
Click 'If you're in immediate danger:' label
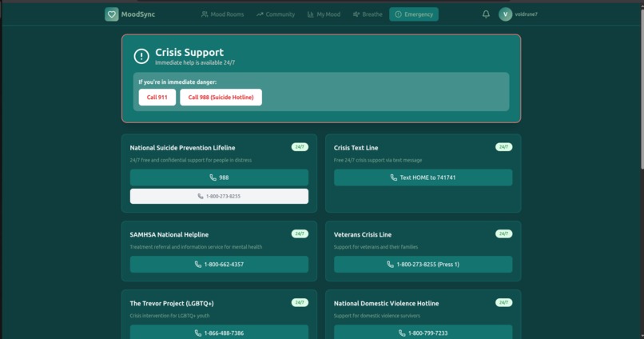click(177, 82)
